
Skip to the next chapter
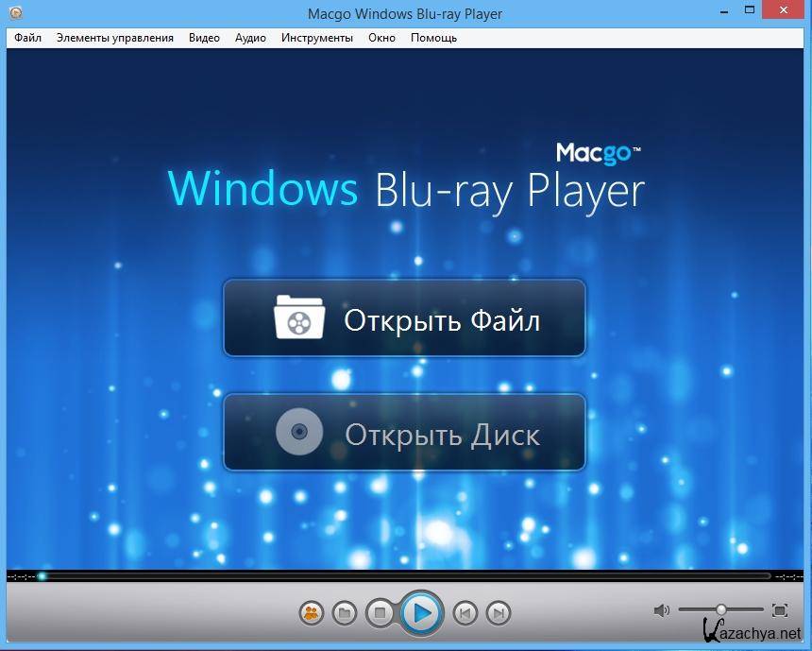point(499,613)
